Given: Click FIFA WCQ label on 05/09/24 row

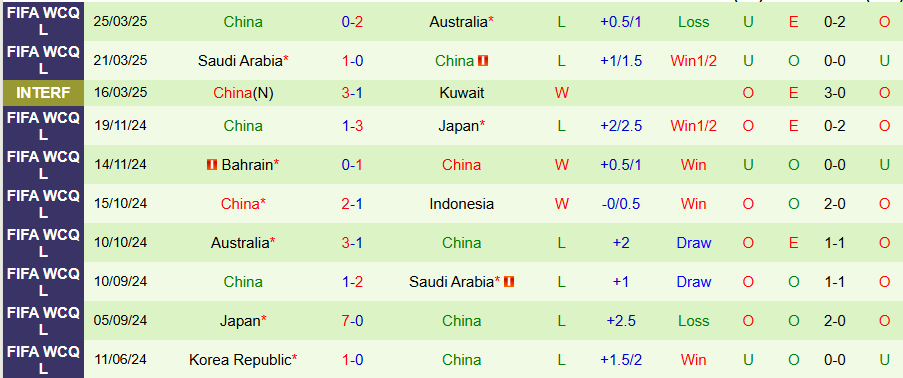Looking at the screenshot, I should click(43, 320).
